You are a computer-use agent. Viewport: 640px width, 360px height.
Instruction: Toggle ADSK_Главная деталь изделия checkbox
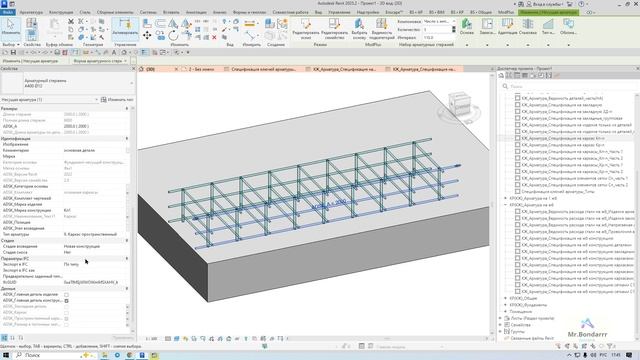66,295
